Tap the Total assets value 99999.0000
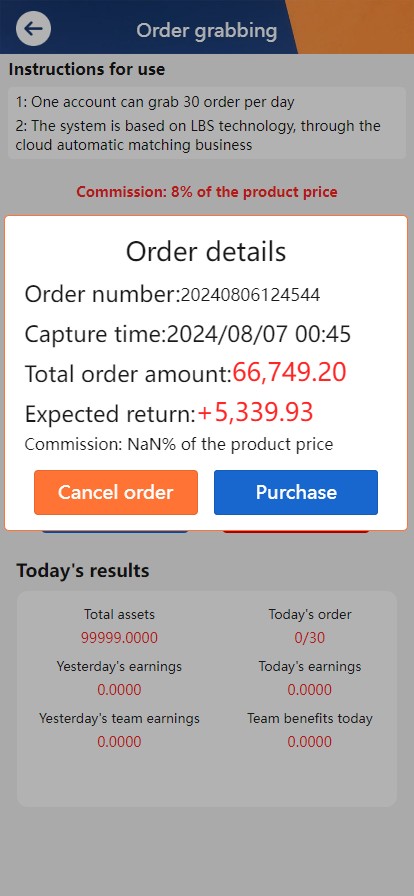 coord(119,638)
